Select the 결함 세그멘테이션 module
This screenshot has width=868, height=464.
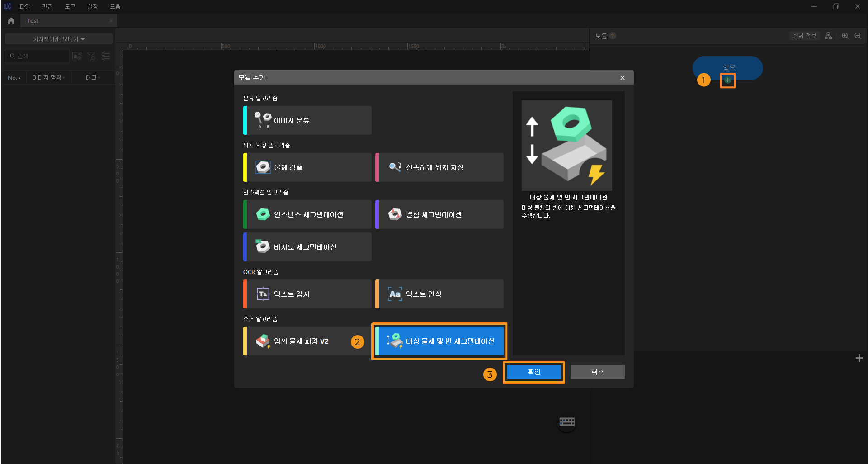[439, 214]
